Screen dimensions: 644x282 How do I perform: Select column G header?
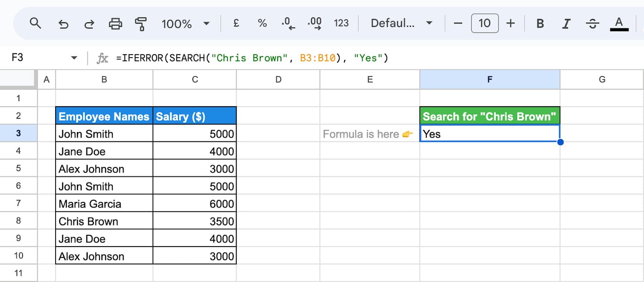pos(602,80)
